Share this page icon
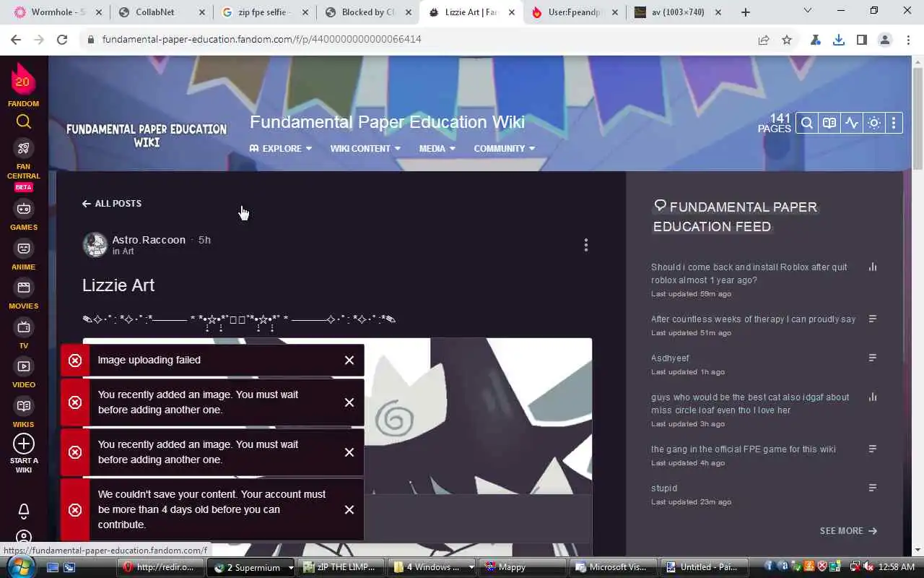This screenshot has width=924, height=578. click(x=764, y=40)
